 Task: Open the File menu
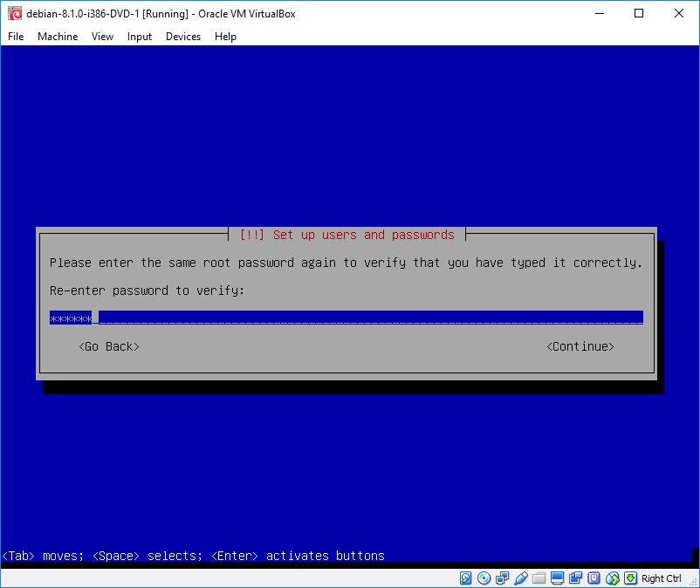pos(16,37)
